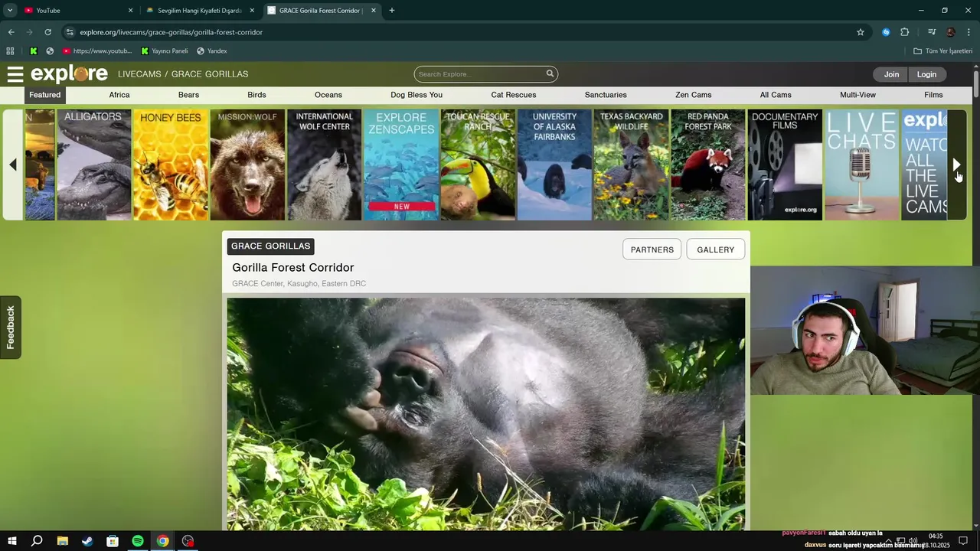
Task: Click the GRACE GORILLAS label
Action: 271,246
